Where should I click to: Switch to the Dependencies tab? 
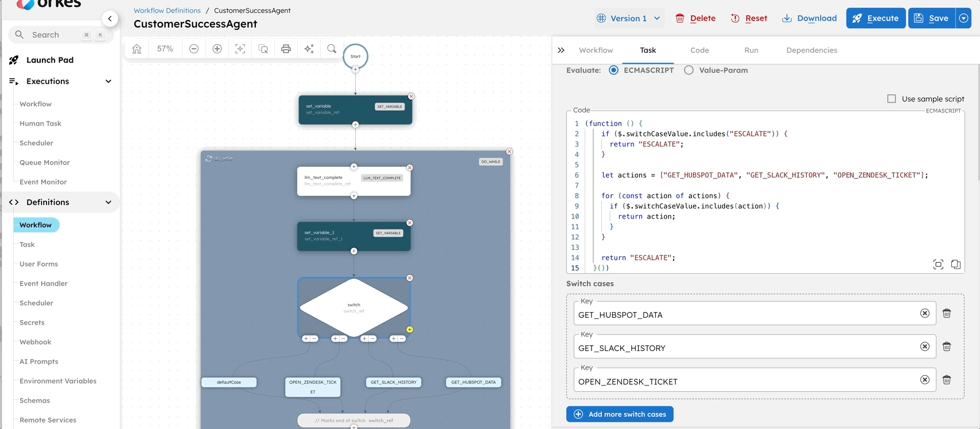pos(811,50)
